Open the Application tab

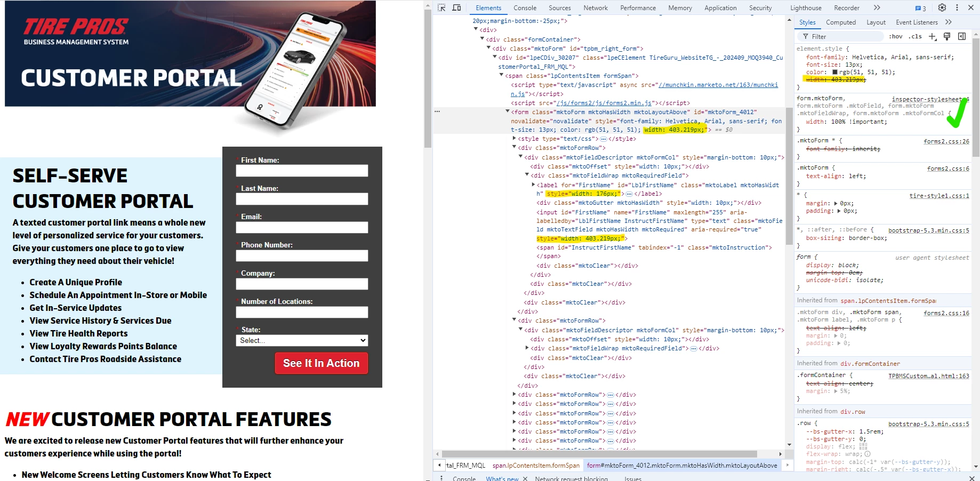coord(720,8)
